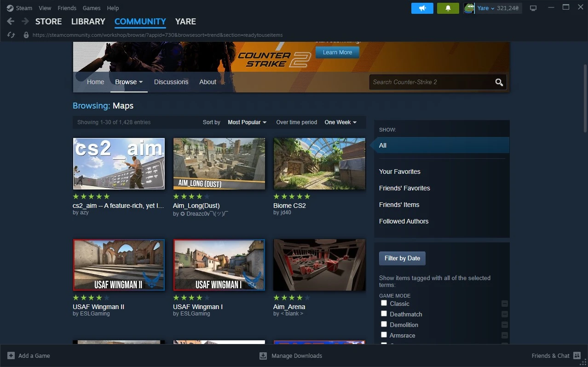Check the Armsrace game mode checkbox
588x367 pixels.
click(x=384, y=335)
